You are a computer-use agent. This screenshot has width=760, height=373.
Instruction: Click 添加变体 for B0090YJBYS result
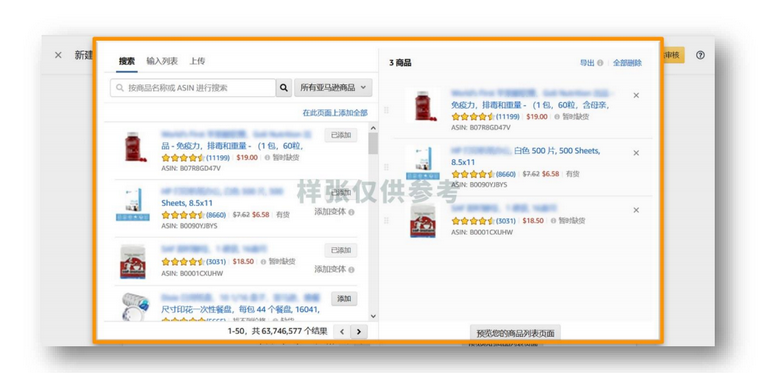(x=330, y=212)
